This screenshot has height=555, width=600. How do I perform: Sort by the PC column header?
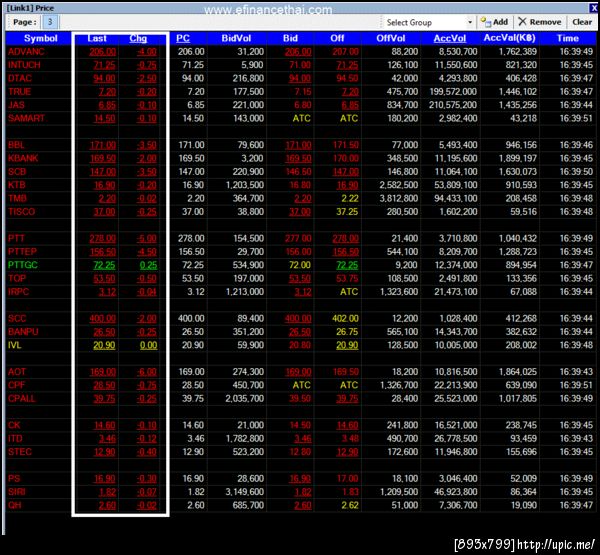183,38
